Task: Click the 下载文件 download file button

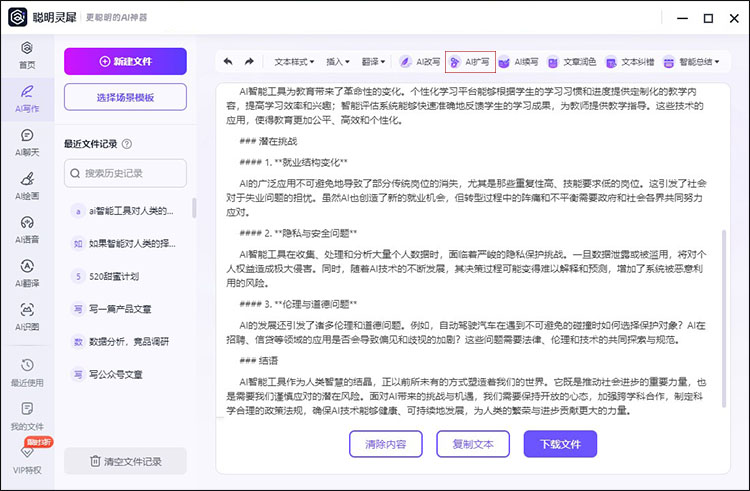Action: [560, 444]
